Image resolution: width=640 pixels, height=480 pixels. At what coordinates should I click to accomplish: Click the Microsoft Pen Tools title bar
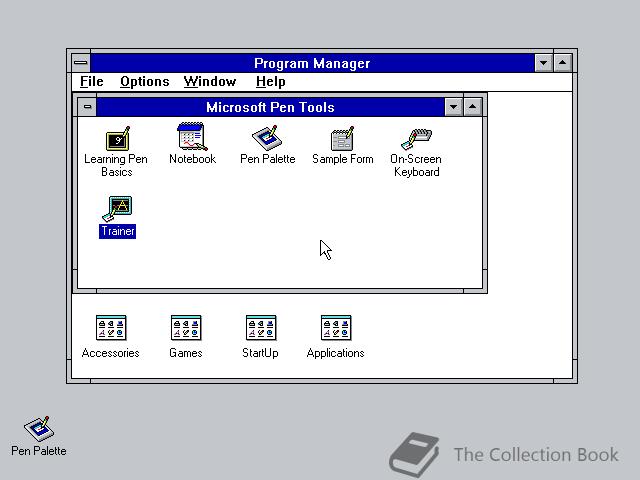pyautogui.click(x=270, y=107)
